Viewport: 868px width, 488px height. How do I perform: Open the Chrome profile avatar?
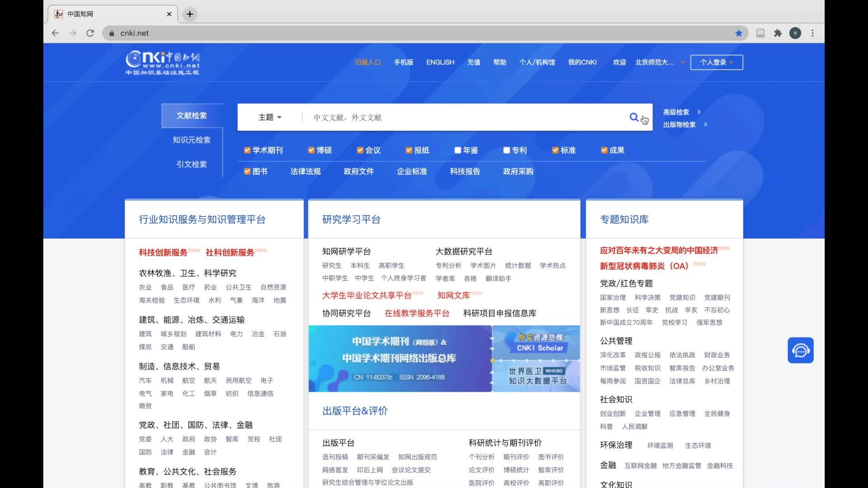795,33
